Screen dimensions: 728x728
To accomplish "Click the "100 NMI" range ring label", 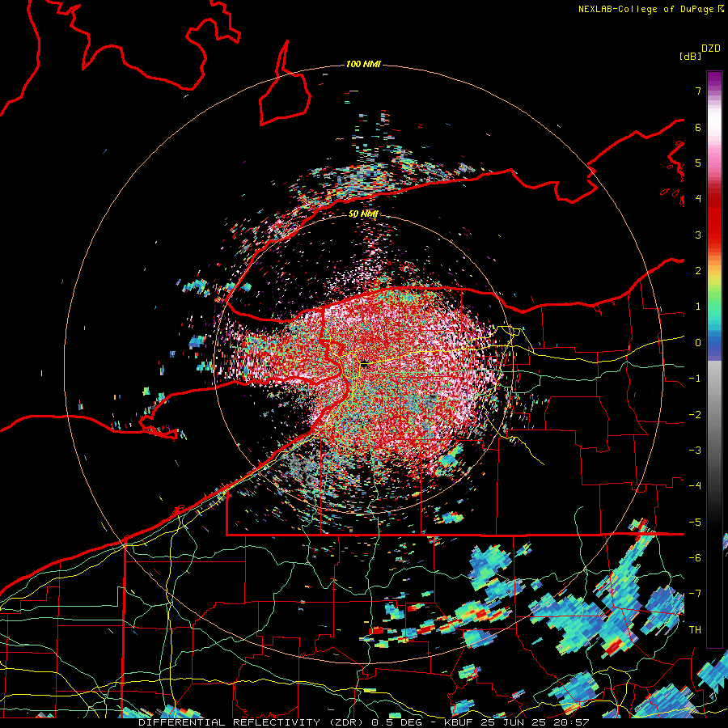I will (x=363, y=64).
